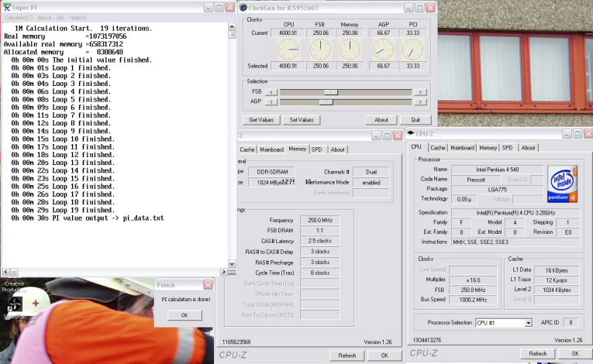Click About button in ClockGen

pyautogui.click(x=381, y=120)
